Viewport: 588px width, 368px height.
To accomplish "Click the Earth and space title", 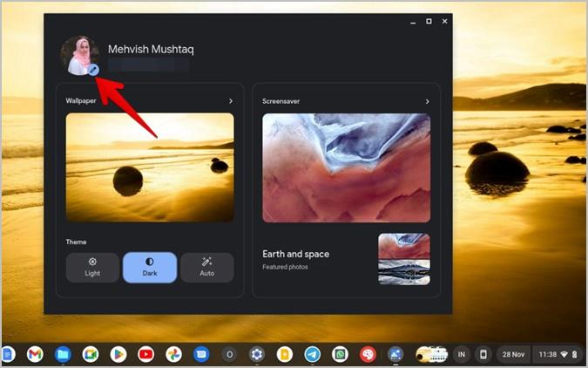I will click(296, 254).
